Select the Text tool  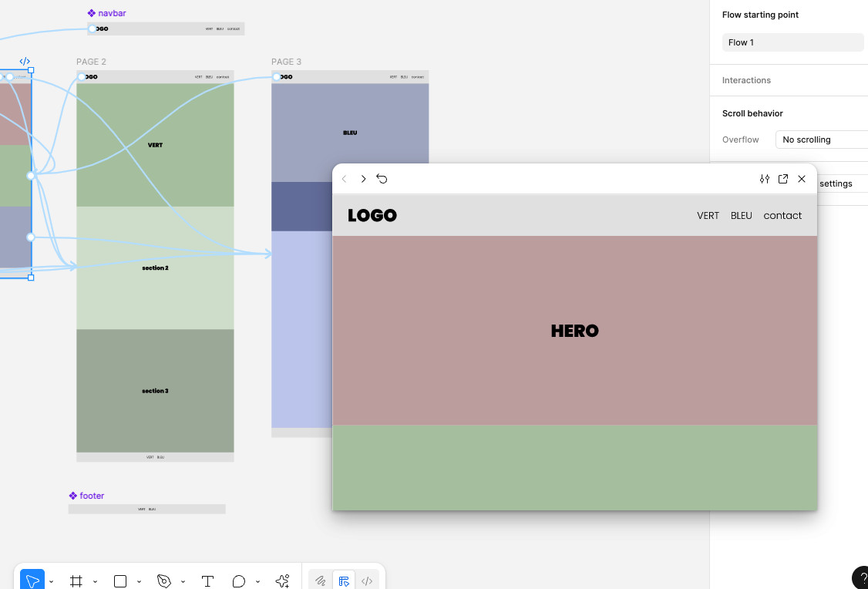tap(207, 581)
